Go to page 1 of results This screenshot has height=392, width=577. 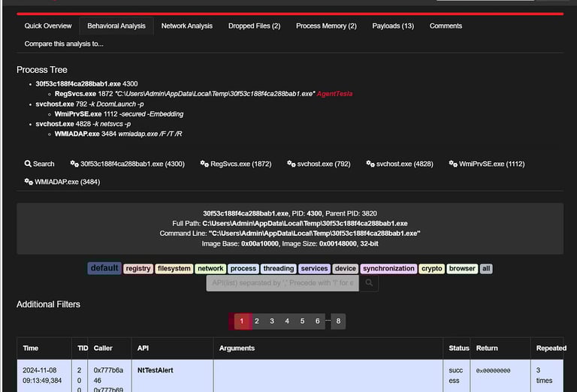click(241, 321)
